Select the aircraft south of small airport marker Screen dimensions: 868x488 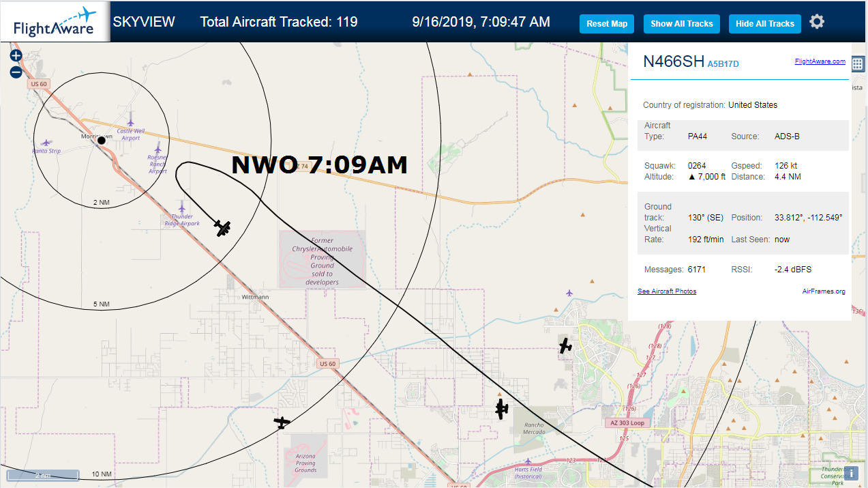(565, 346)
